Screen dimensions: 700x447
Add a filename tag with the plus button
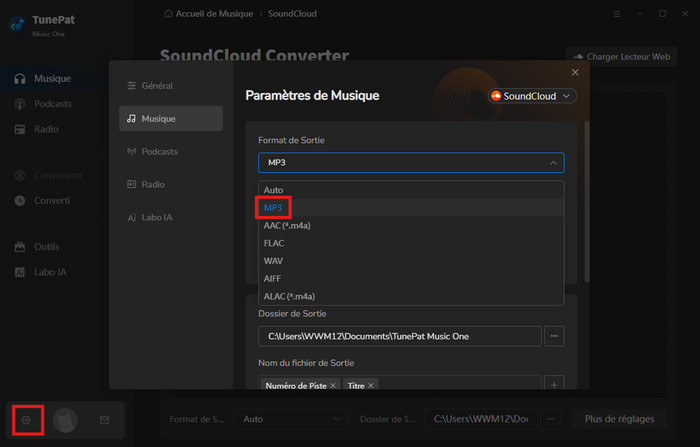(554, 384)
